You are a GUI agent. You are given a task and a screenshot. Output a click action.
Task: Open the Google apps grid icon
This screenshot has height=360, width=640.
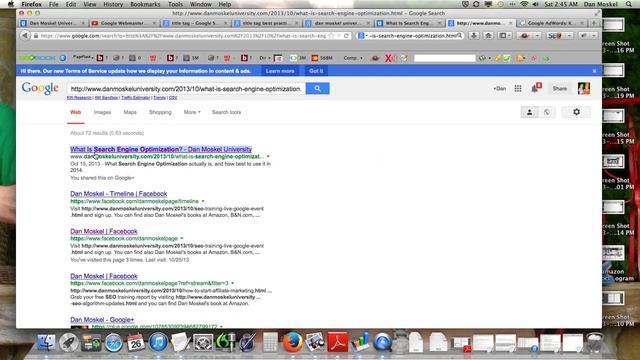(x=518, y=89)
